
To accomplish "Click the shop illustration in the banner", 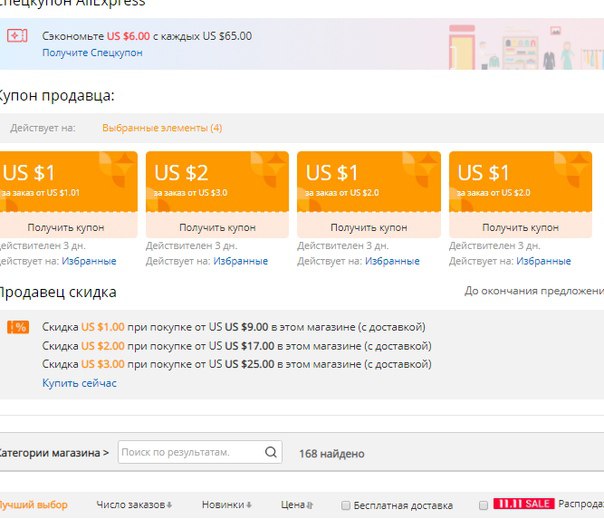I will click(526, 47).
